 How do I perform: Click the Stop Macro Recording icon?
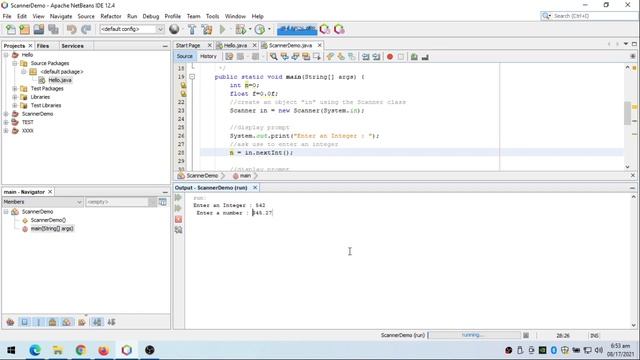[x=401, y=57]
